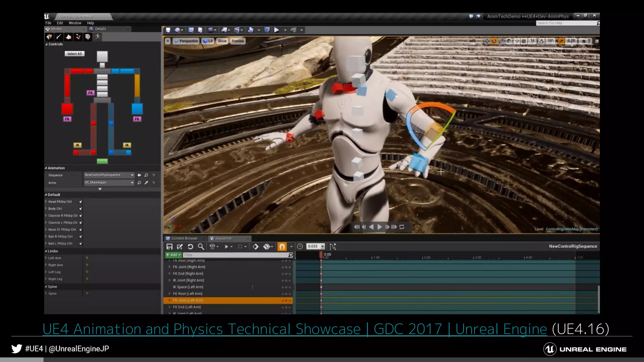Click the Sequencer restore/undo arrow icon
Image resolution: width=644 pixels, height=362 pixels.
pos(190,247)
